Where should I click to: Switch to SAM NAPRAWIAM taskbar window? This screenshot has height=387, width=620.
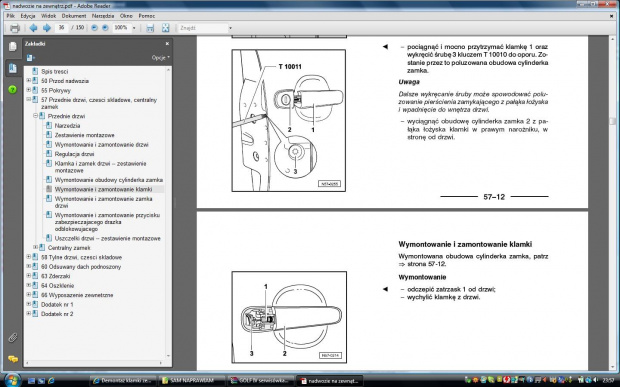pos(191,381)
